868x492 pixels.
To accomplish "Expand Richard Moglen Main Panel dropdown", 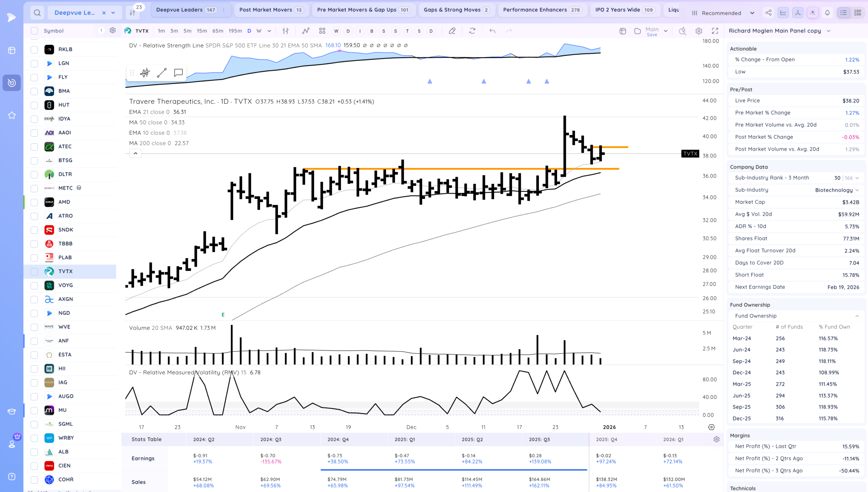I will (x=828, y=31).
